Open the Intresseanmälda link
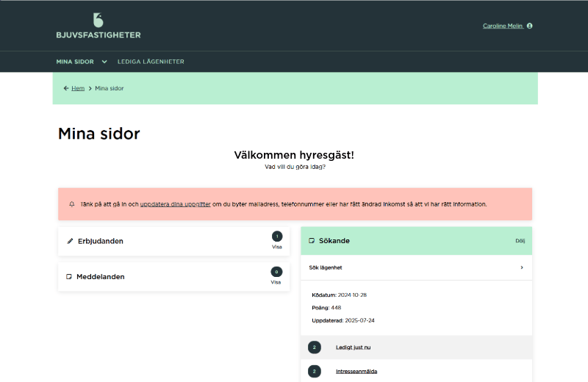Image resolution: width=588 pixels, height=382 pixels. (356, 372)
